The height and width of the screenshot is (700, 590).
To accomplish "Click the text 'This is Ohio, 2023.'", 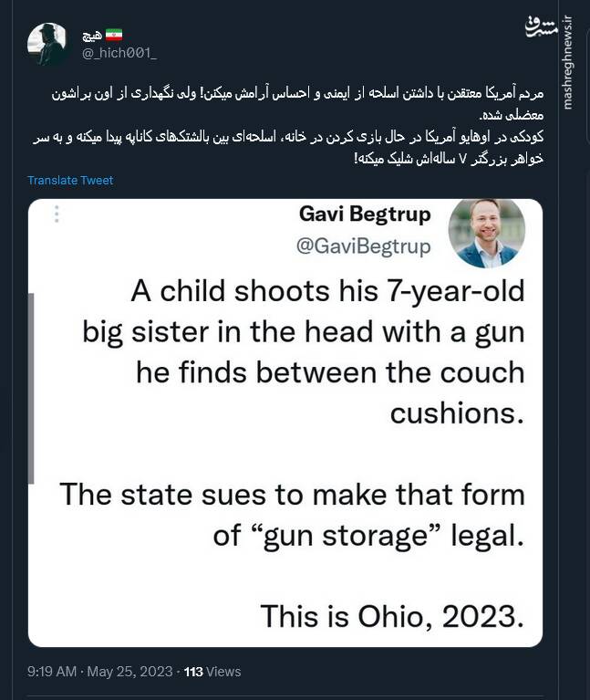I will pos(392,616).
